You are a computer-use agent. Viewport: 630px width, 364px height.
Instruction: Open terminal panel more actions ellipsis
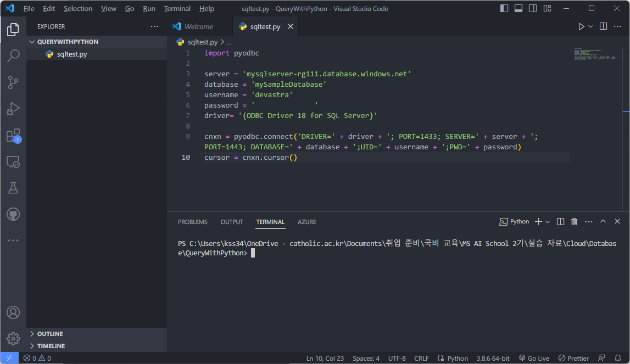(589, 222)
